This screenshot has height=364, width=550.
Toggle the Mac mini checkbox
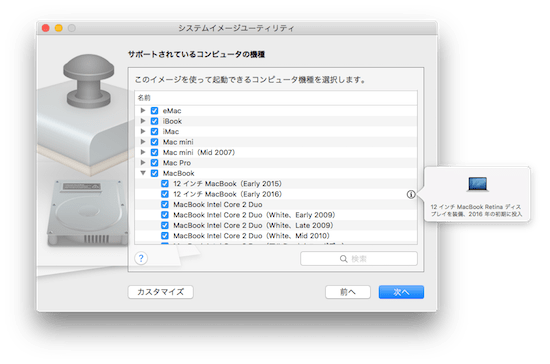tap(154, 142)
